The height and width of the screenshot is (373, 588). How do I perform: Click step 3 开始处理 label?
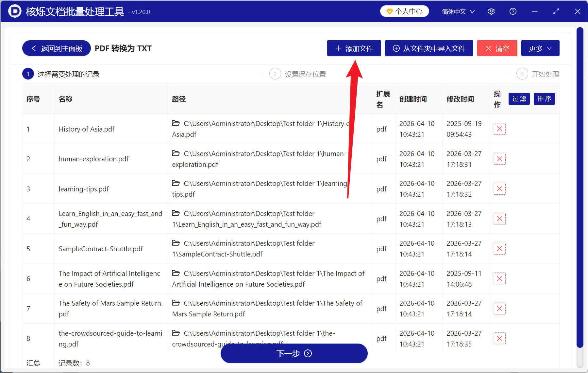[545, 74]
